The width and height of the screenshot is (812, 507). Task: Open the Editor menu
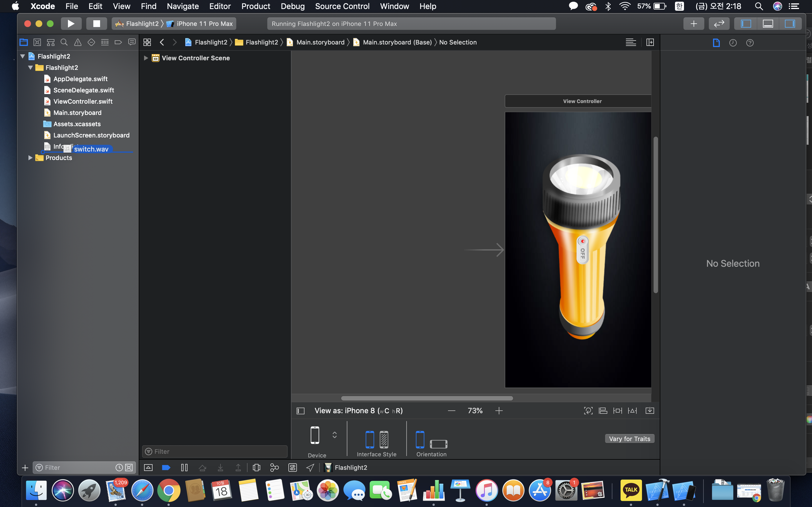point(220,6)
